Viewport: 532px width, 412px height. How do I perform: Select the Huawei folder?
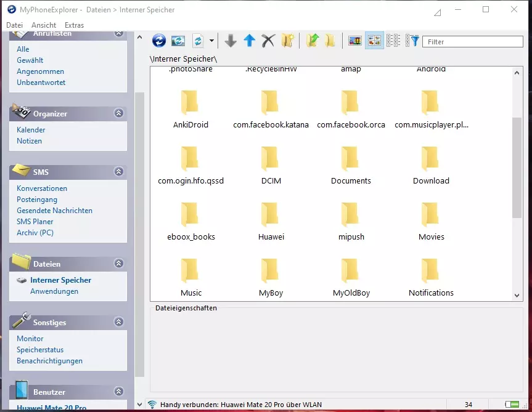pos(271,222)
